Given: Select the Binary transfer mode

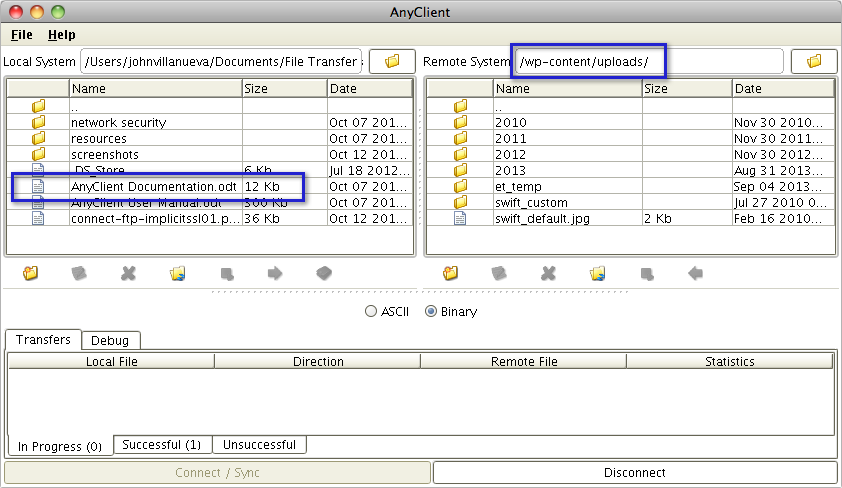Looking at the screenshot, I should point(451,311).
